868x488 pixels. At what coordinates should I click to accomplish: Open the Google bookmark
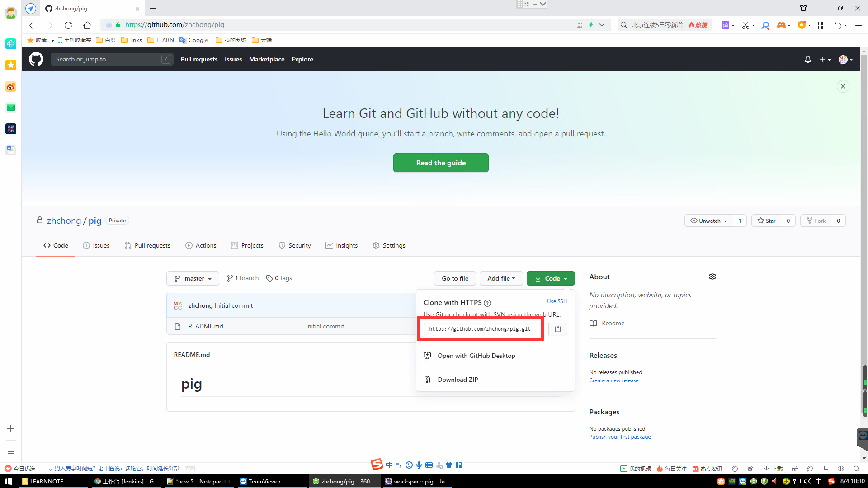point(193,40)
